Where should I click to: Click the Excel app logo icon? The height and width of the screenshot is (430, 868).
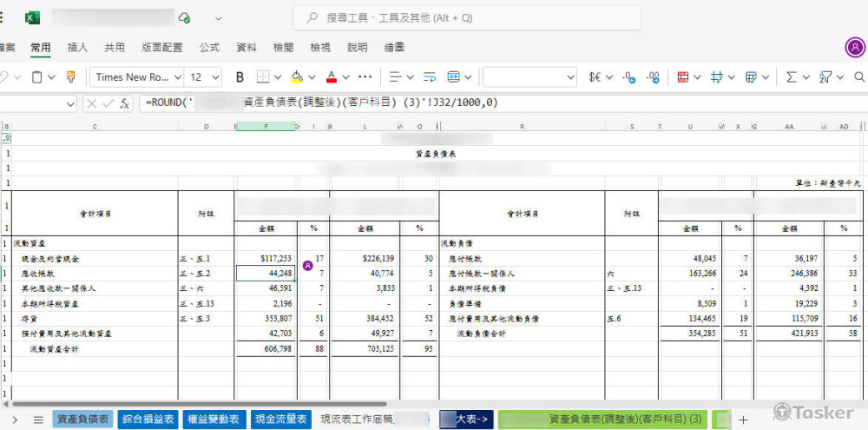pyautogui.click(x=32, y=17)
